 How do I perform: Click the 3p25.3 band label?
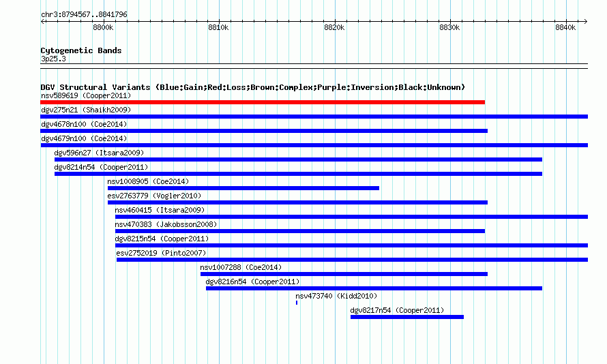click(53, 59)
